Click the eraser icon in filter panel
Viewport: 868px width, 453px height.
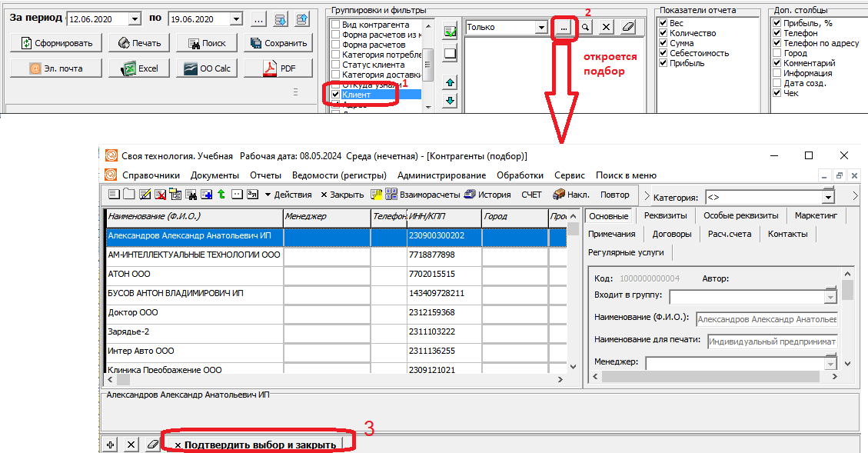[x=628, y=28]
